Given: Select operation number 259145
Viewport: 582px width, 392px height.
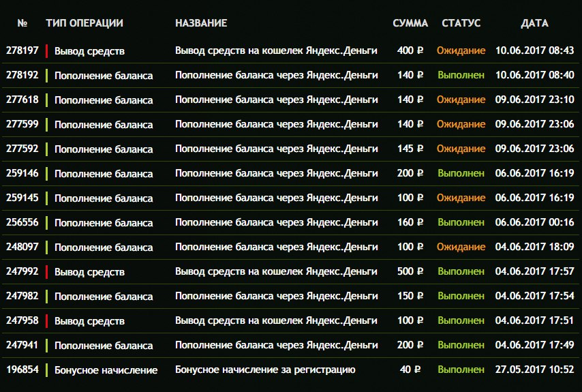Looking at the screenshot, I should tap(22, 198).
